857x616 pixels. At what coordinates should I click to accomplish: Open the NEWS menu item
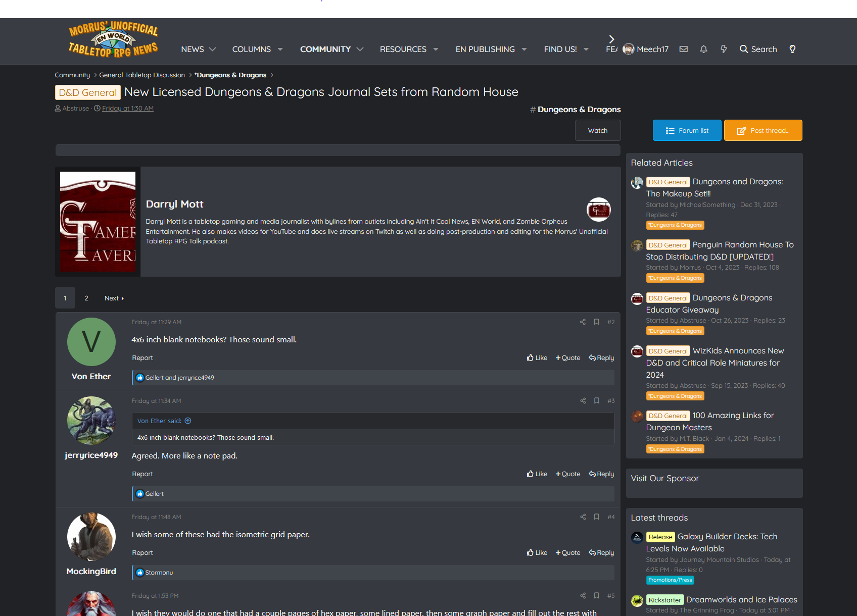(193, 49)
